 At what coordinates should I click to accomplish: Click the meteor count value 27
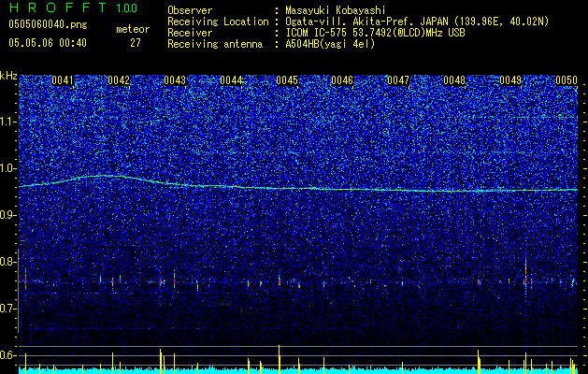tap(136, 43)
